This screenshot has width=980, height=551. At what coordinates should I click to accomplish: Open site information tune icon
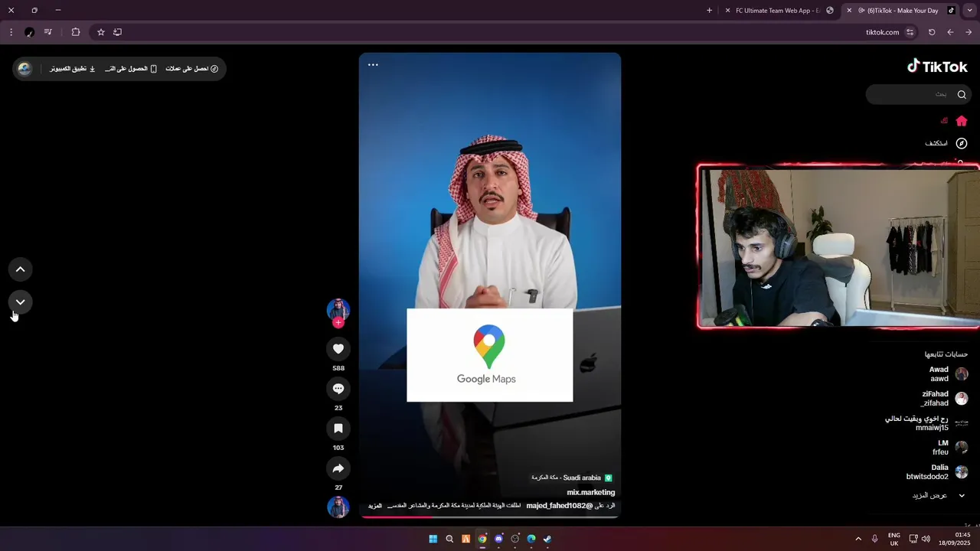[910, 32]
